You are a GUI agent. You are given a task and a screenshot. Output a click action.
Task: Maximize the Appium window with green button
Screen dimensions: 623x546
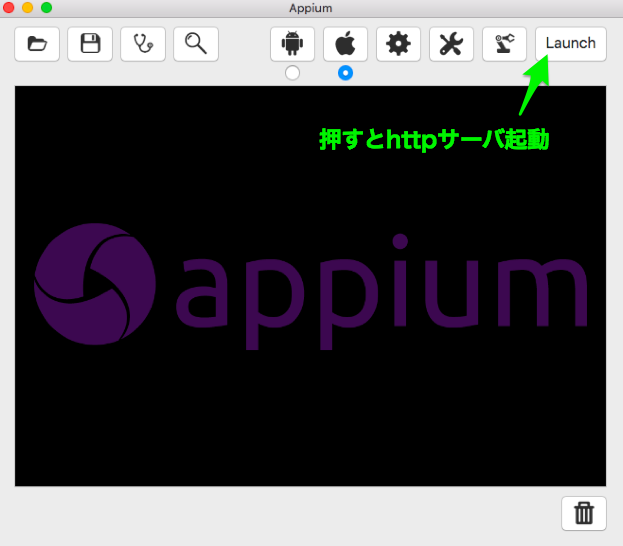pyautogui.click(x=46, y=8)
